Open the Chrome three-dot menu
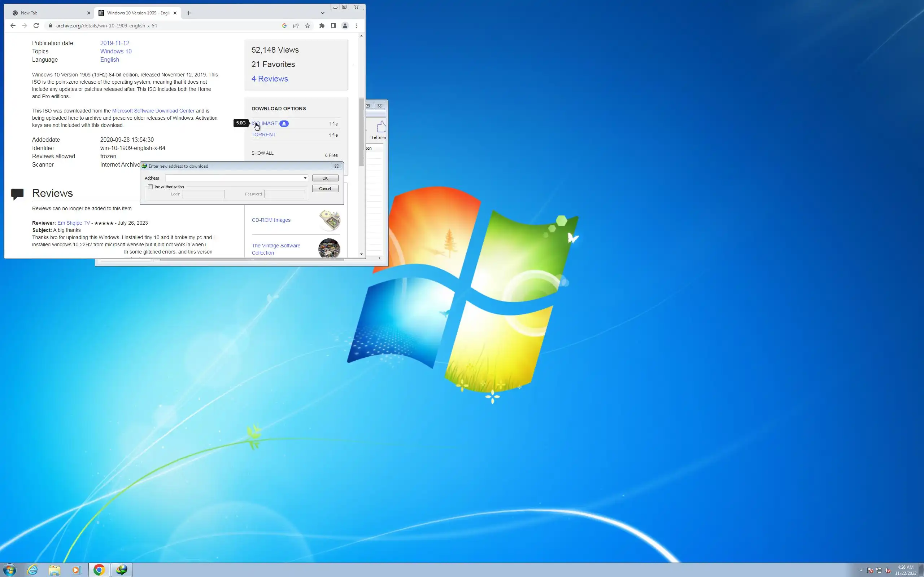Screen dimensions: 924x577 pos(357,26)
